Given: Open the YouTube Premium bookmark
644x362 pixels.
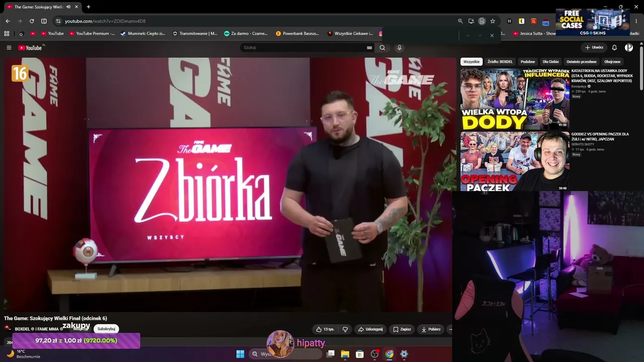Looking at the screenshot, I should [92, 34].
